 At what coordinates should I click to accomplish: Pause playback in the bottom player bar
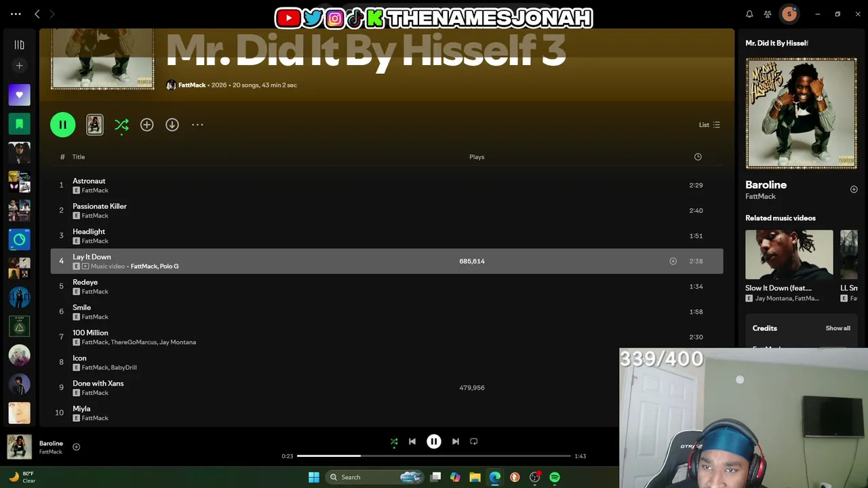(x=434, y=441)
